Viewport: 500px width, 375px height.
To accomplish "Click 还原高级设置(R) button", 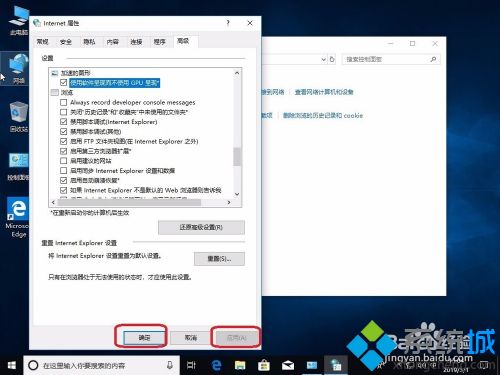I will coord(201,227).
